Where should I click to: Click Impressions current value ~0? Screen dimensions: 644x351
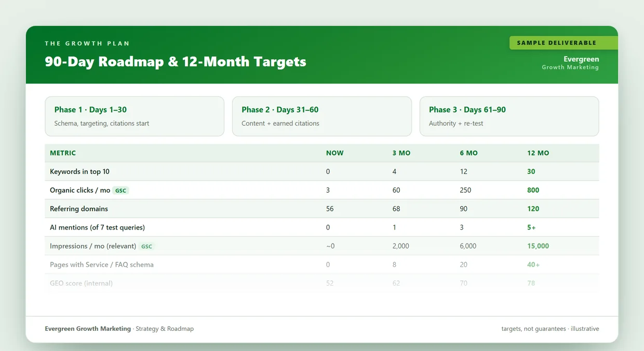pyautogui.click(x=330, y=247)
